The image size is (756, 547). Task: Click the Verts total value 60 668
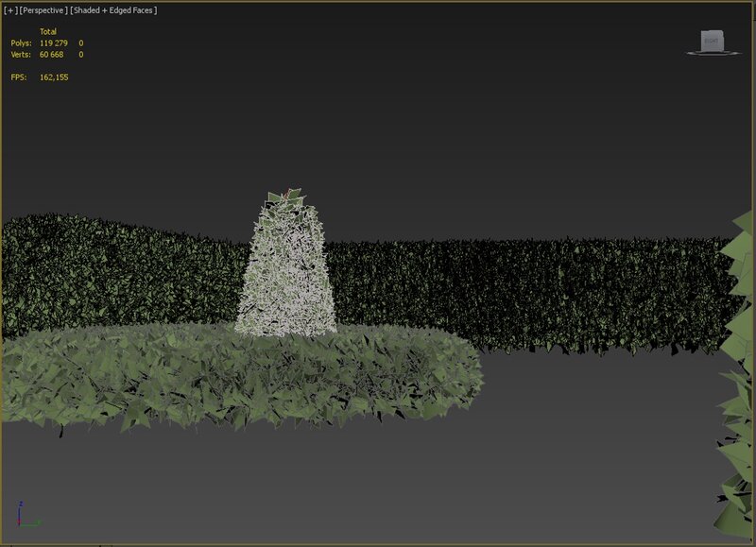pyautogui.click(x=55, y=55)
